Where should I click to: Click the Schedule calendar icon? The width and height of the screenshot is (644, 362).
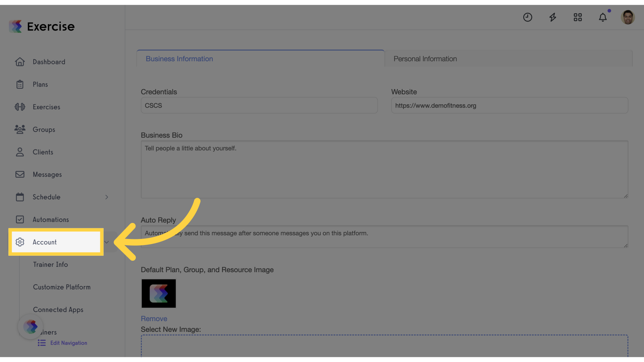pyautogui.click(x=20, y=197)
